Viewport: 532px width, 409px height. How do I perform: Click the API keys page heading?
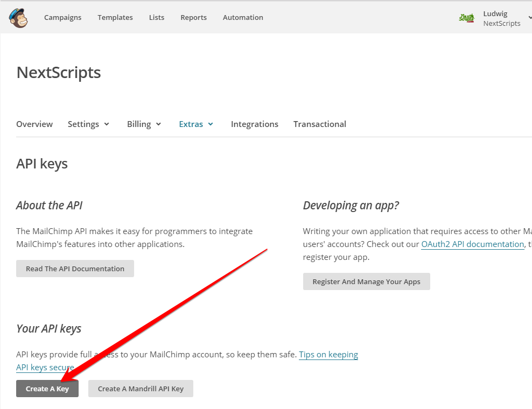42,164
